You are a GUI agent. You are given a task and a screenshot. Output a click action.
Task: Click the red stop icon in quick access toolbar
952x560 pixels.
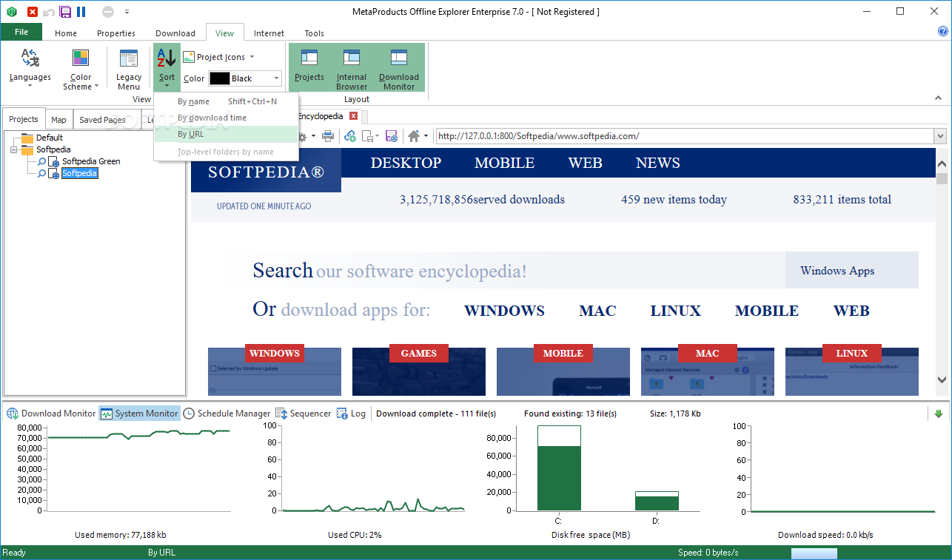pos(32,12)
